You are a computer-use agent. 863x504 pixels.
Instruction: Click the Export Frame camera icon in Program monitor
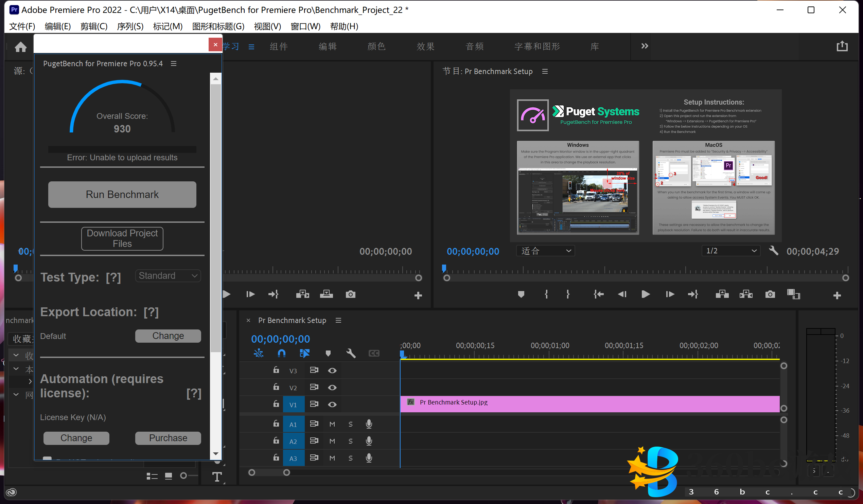[x=770, y=294]
